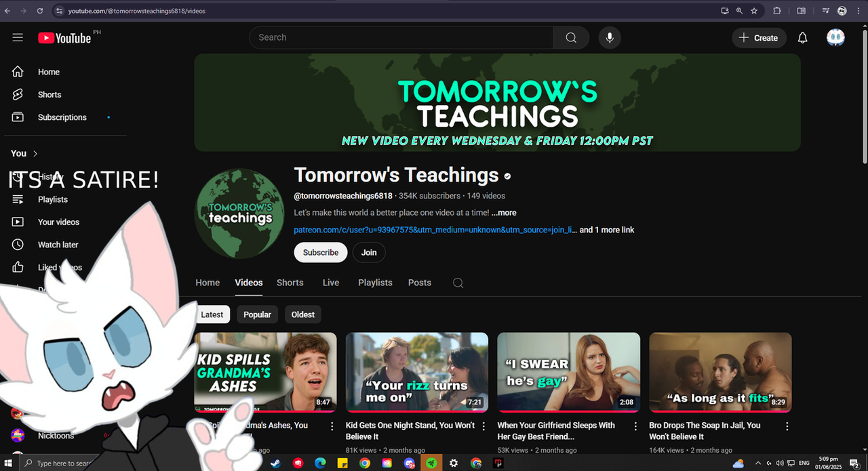Viewport: 868px width, 471px height.
Task: Show hidden system tray icons chevron
Action: tap(758, 464)
